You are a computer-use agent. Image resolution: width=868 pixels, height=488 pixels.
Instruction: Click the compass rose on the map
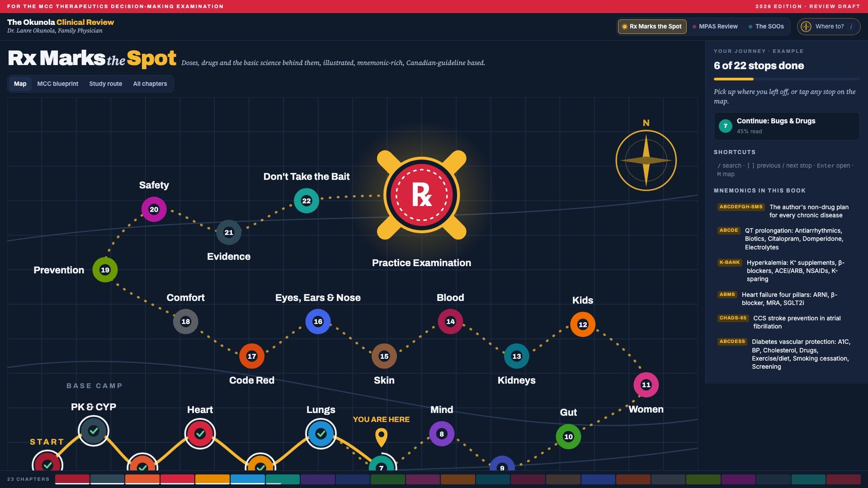click(x=646, y=160)
